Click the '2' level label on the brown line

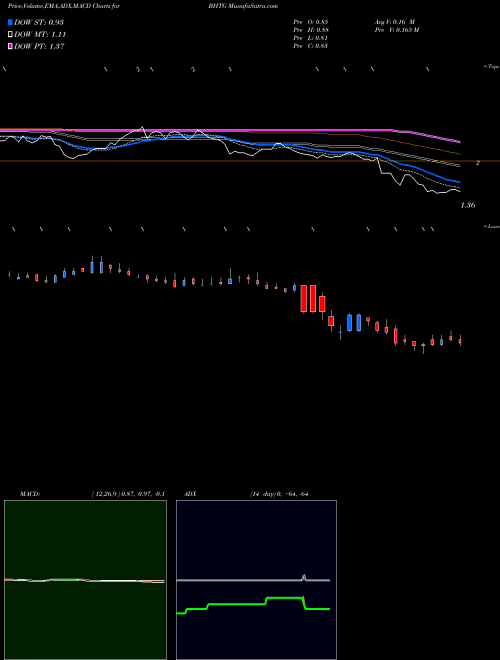click(x=478, y=162)
